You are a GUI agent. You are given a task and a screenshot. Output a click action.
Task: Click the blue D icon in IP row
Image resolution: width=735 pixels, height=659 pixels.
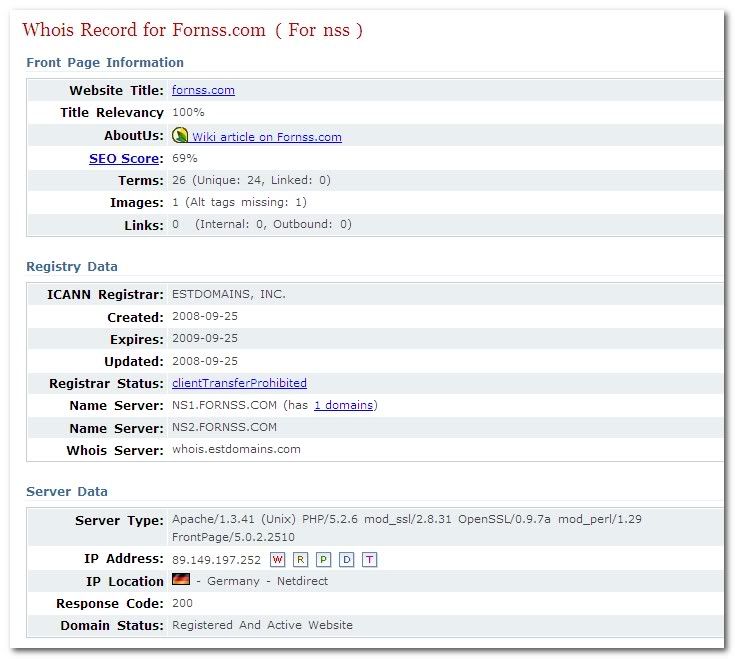346,559
